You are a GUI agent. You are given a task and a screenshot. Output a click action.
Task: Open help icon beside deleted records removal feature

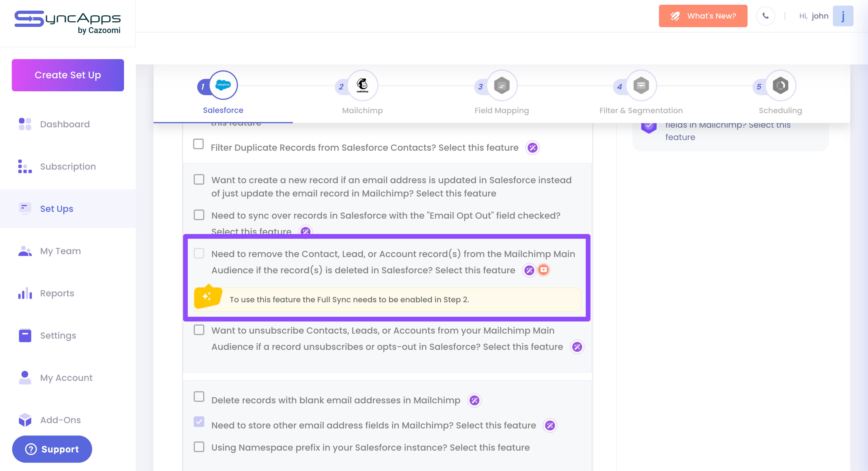[x=529, y=270]
